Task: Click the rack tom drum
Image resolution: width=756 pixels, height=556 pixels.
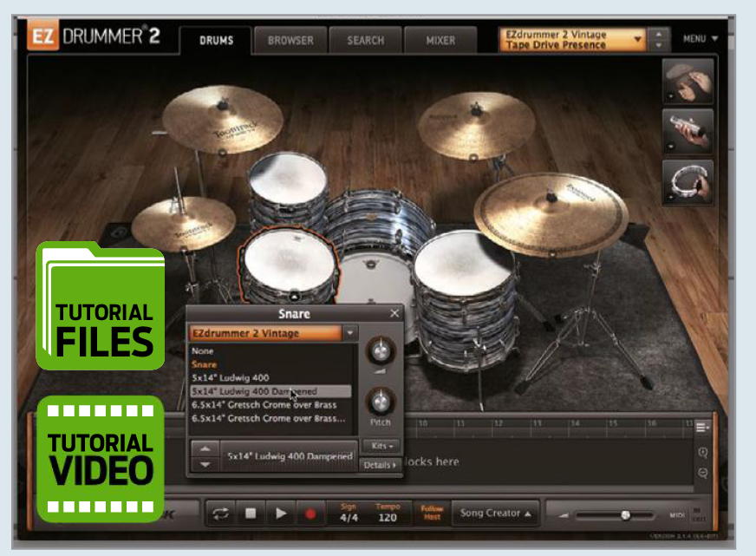Action: coord(288,189)
